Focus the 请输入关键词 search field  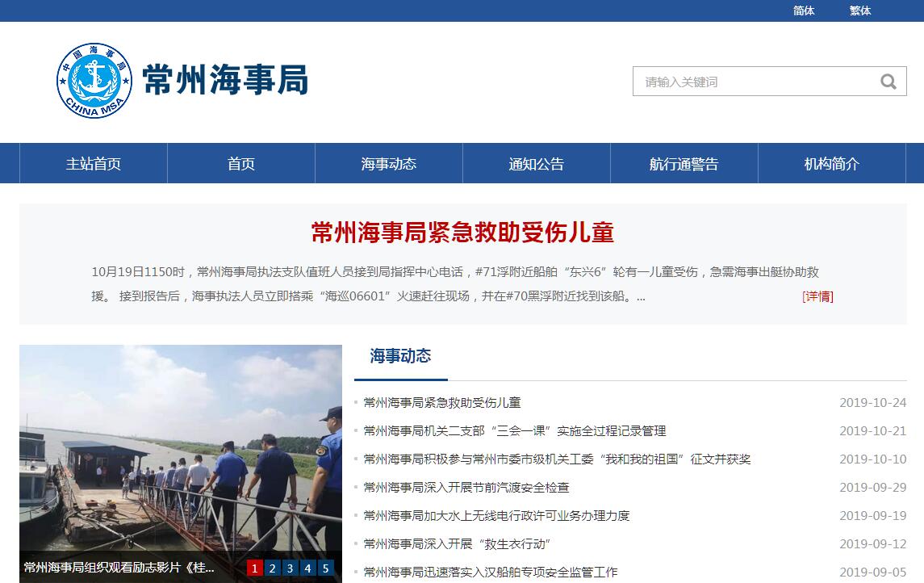coord(755,82)
